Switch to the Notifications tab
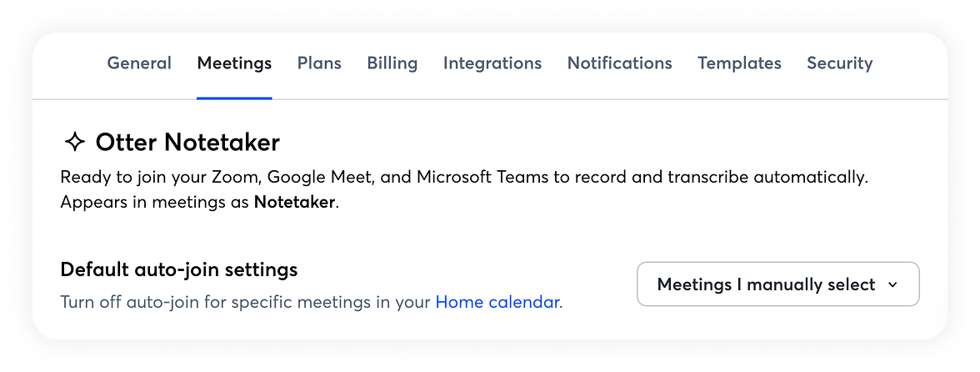980x372 pixels. [619, 63]
